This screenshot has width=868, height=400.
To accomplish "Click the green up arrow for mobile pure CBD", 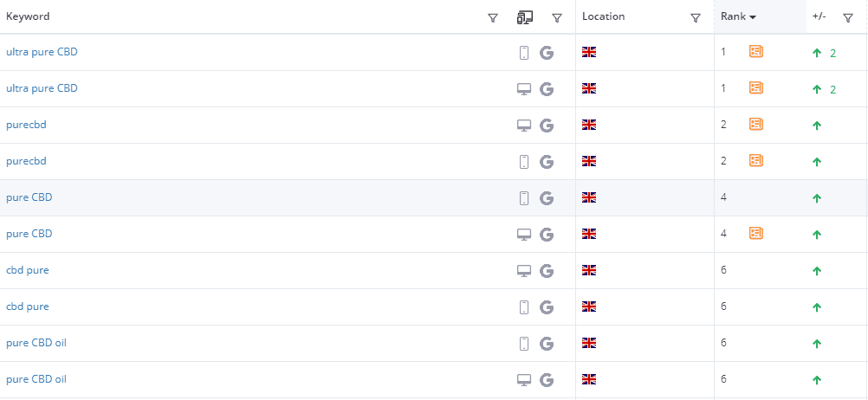I will click(x=817, y=198).
